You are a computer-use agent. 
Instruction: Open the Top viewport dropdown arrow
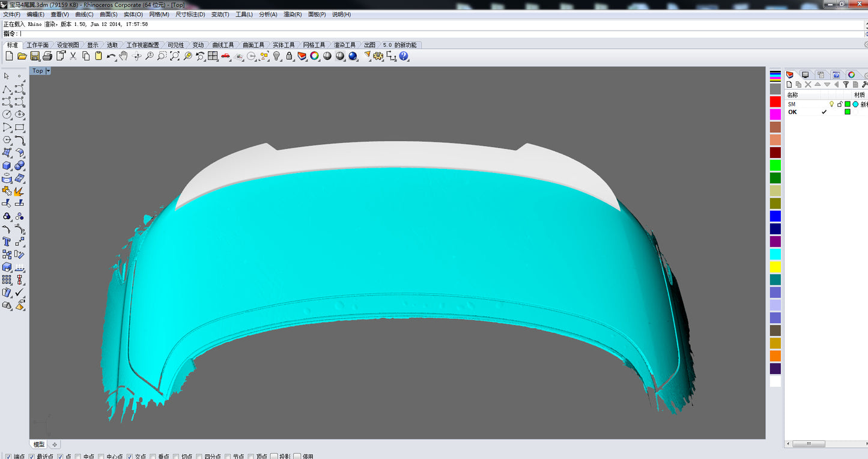point(48,71)
